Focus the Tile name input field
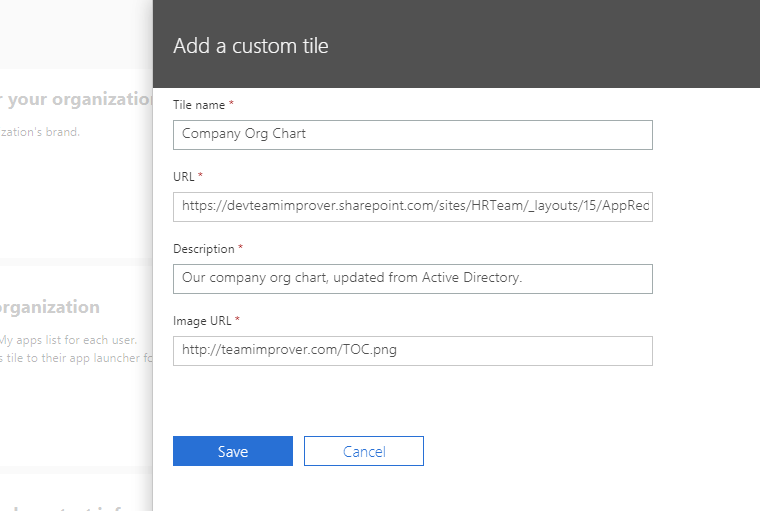760x511 pixels. pos(412,134)
